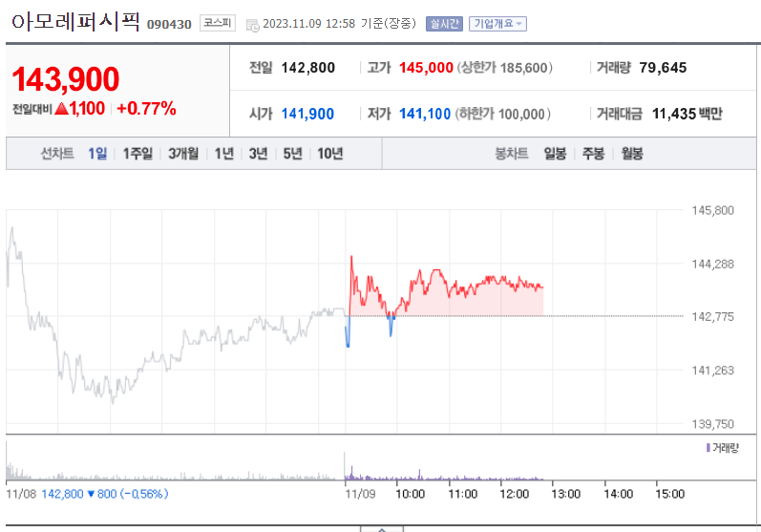The image size is (761, 532).
Task: Click the 아모레퍼시픽 stock name heading
Action: tap(75, 22)
